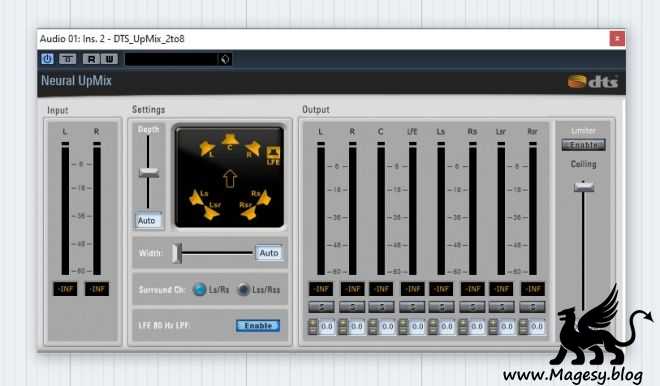Viewport: 660px width, 386px height.
Task: Click the A/B compare button beside power
Action: (x=67, y=59)
